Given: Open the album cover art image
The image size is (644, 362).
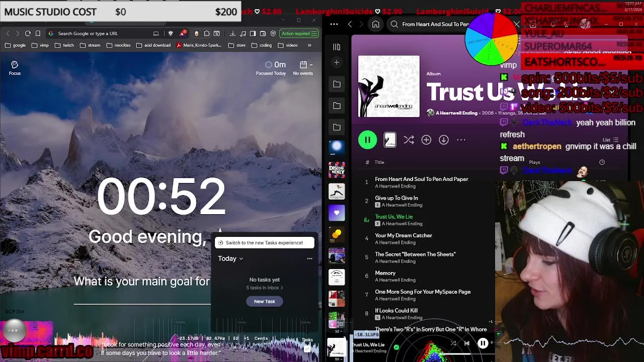Looking at the screenshot, I should 388,86.
